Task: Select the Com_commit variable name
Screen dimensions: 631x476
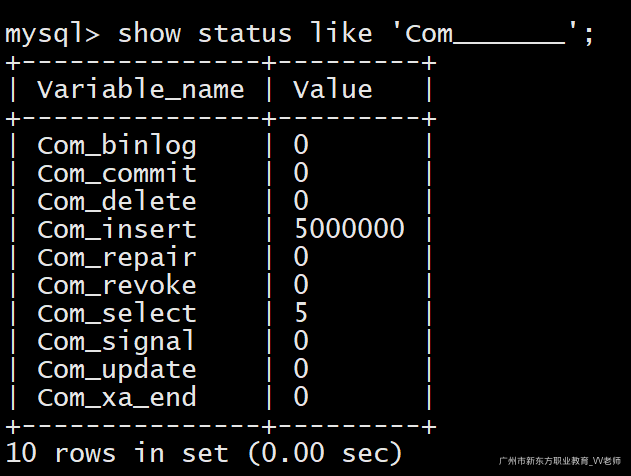Action: (x=117, y=174)
